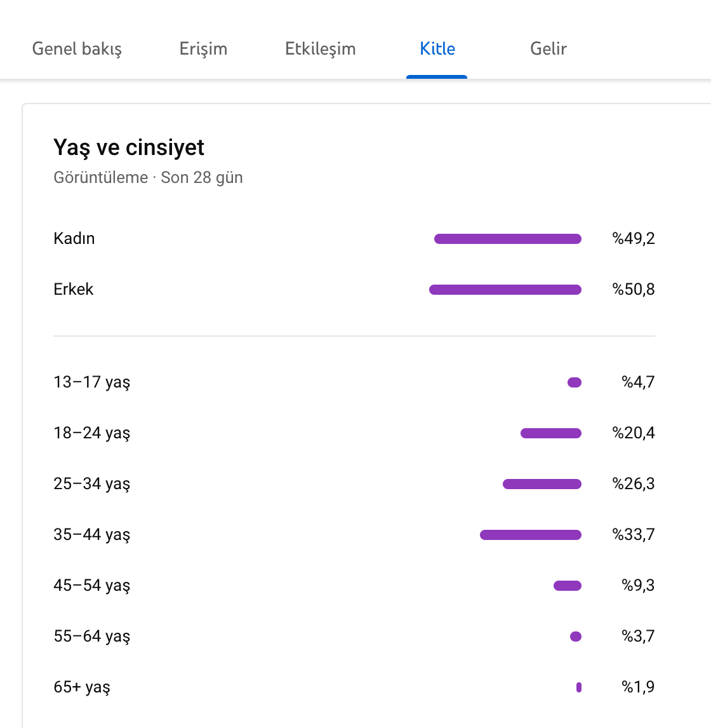Click the 25–34 yaş bar

tap(542, 484)
